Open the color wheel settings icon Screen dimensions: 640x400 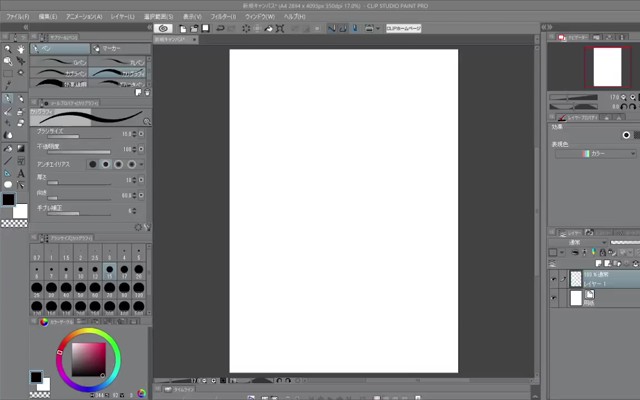(141, 393)
